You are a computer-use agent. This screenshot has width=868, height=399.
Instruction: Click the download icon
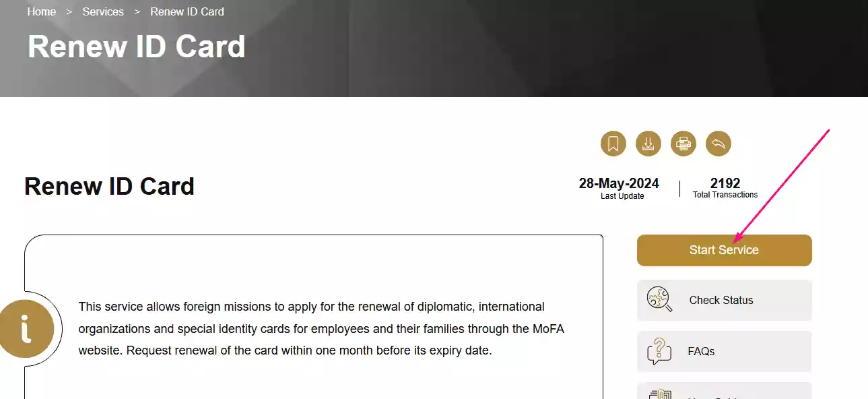[x=648, y=144]
